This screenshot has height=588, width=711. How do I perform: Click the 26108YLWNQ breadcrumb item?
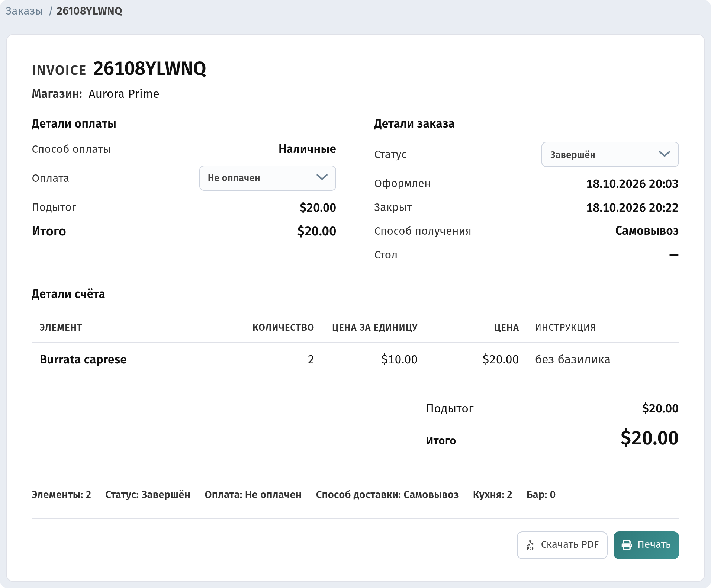click(x=89, y=11)
